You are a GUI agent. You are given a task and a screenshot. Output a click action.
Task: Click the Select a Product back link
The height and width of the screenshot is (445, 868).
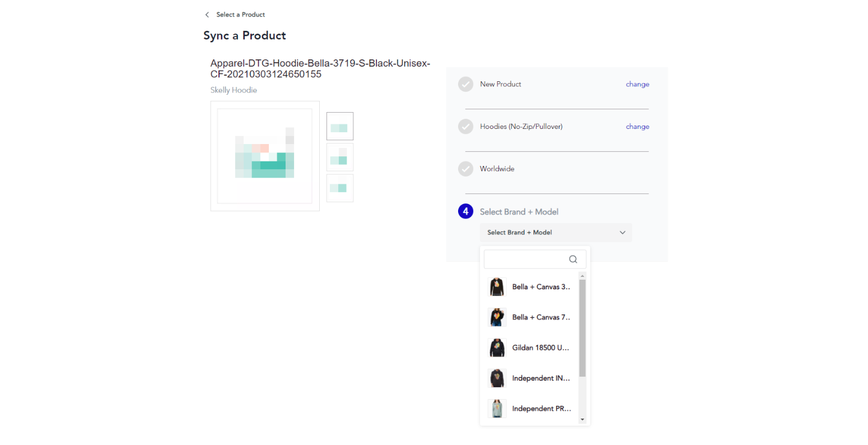[x=240, y=15]
